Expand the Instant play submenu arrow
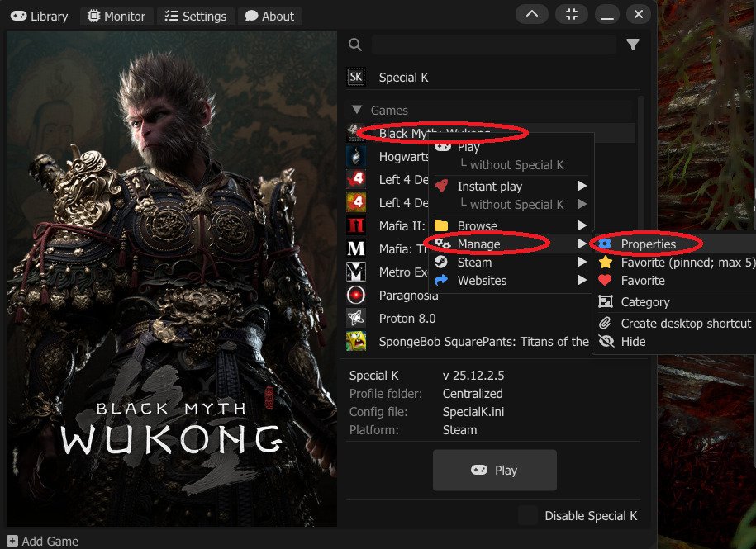Viewport: 756px width, 549px height. coord(582,186)
